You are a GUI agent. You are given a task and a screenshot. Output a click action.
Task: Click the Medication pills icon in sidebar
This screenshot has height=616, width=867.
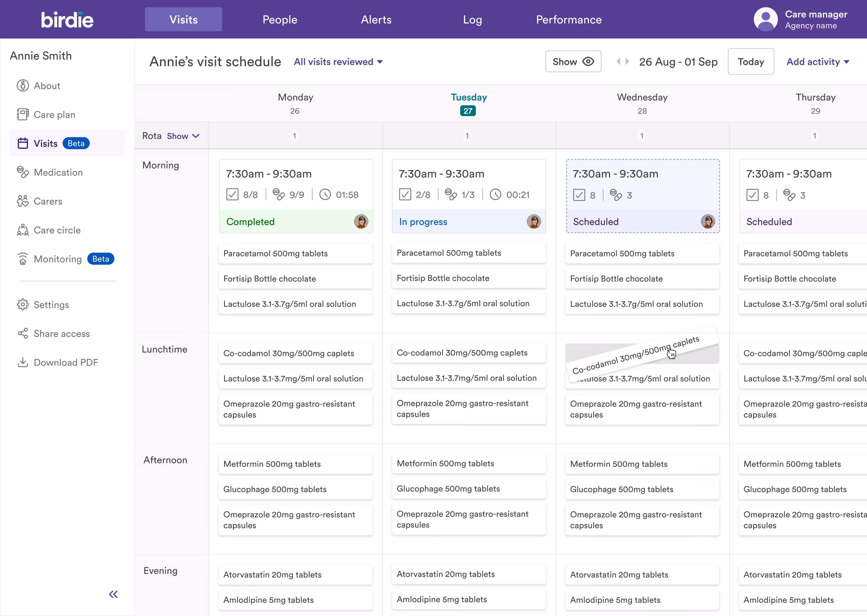(x=23, y=172)
